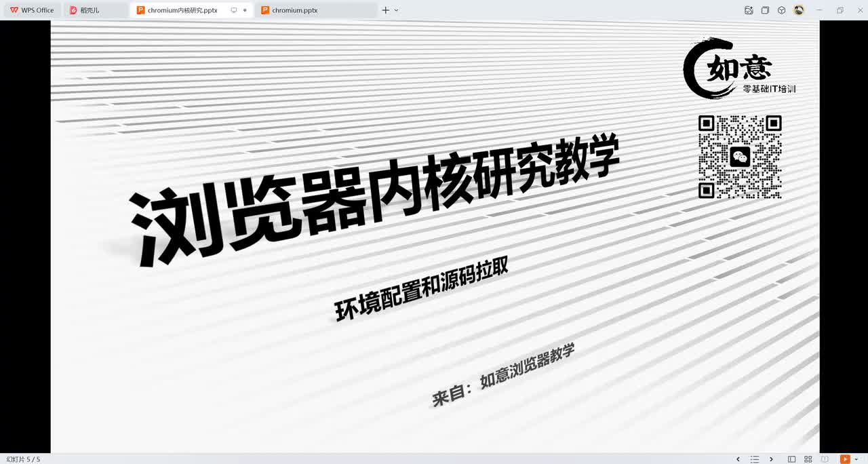Switch to reading view icon

[x=825, y=459]
